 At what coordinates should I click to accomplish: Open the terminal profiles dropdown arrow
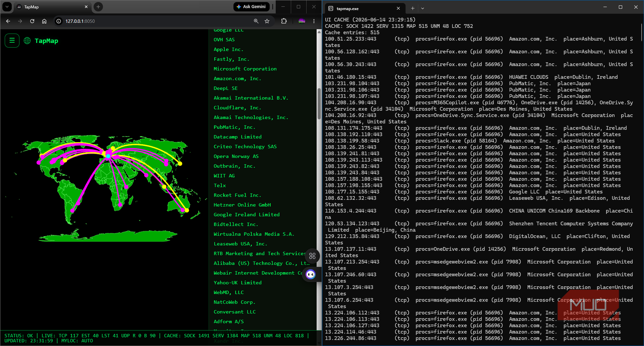pos(423,8)
